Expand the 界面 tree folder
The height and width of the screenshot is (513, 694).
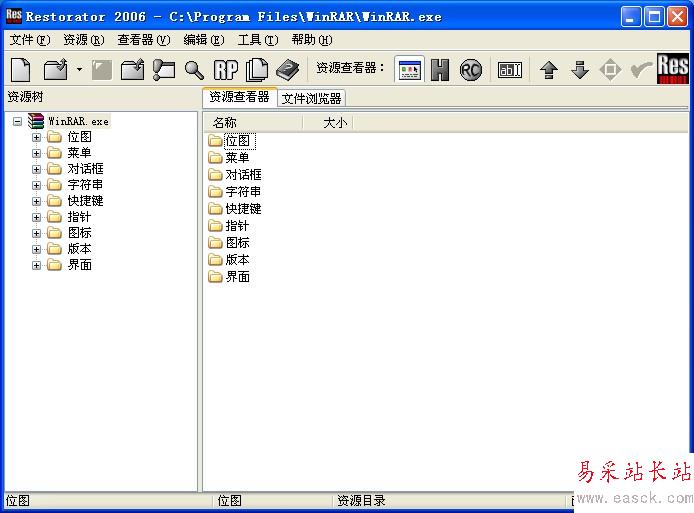point(37,265)
